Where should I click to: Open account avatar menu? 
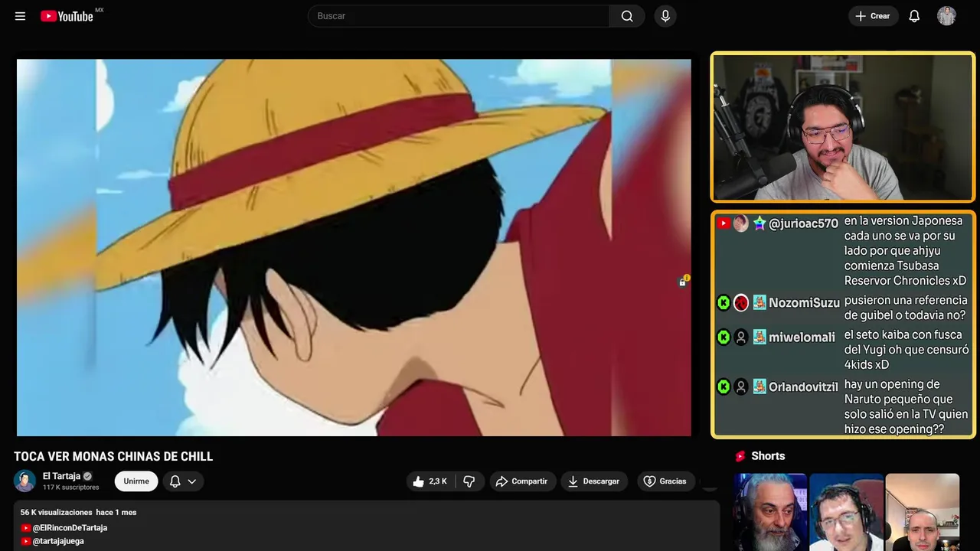coord(946,16)
